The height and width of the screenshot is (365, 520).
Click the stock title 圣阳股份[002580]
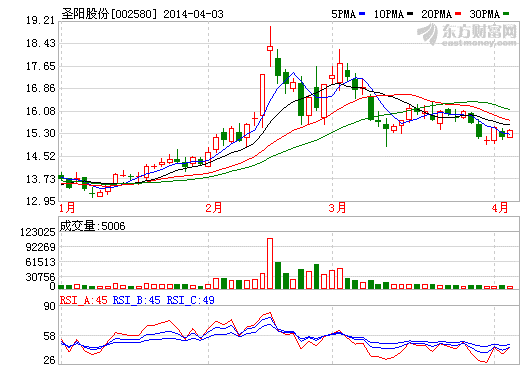pos(109,14)
